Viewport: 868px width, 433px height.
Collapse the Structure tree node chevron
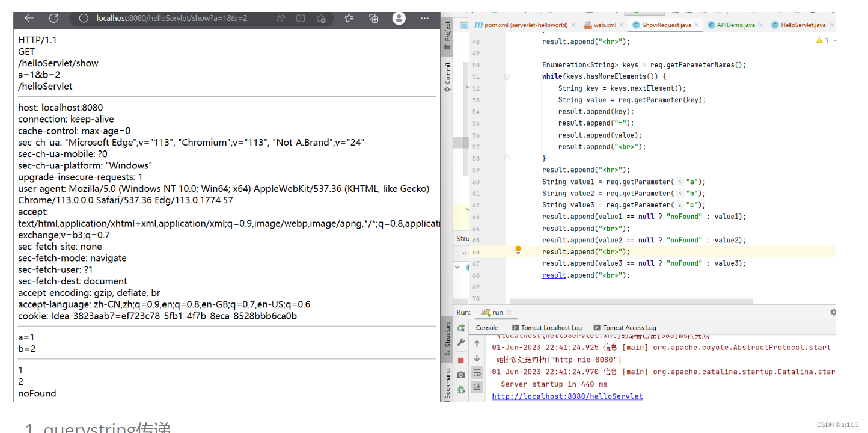point(457,266)
